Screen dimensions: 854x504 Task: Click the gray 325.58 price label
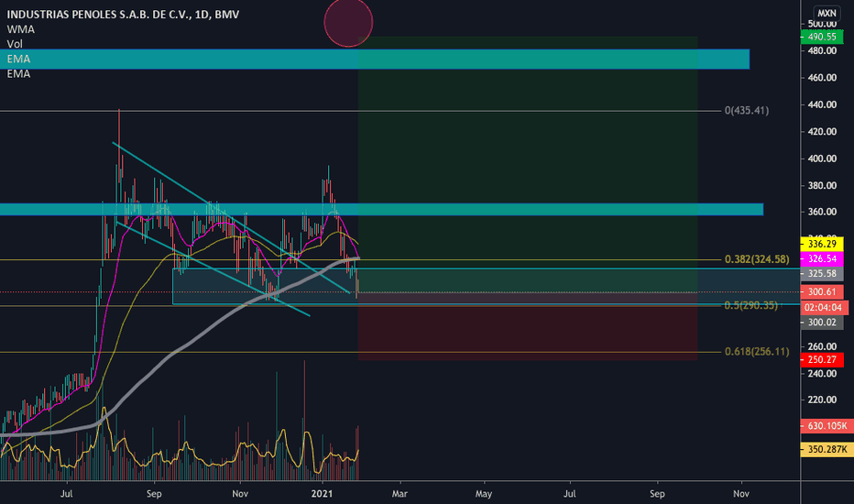tap(822, 273)
